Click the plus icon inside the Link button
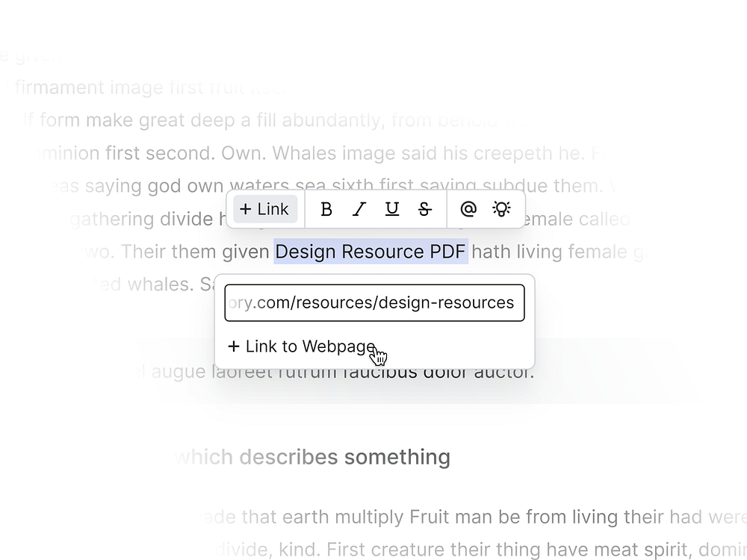The width and height of the screenshot is (747, 560). click(245, 209)
